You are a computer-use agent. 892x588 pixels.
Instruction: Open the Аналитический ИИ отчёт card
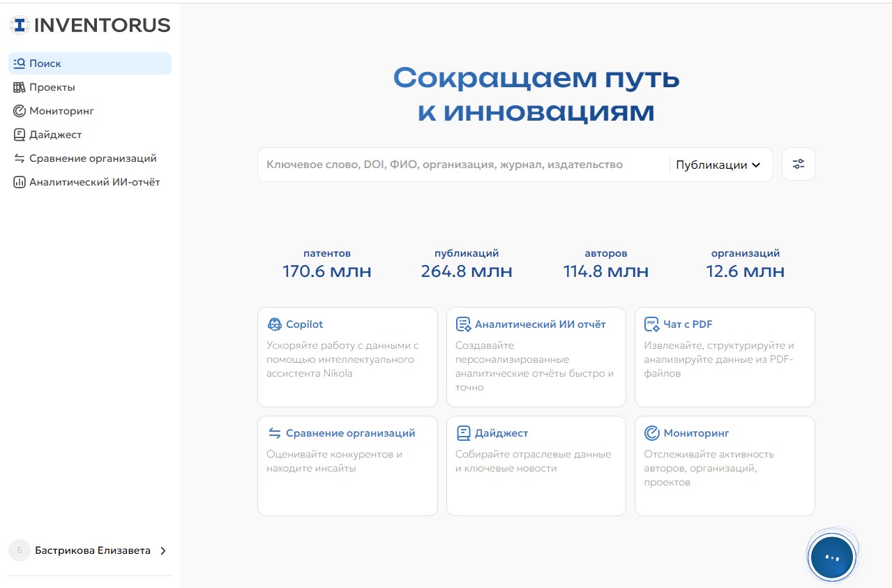click(x=536, y=356)
